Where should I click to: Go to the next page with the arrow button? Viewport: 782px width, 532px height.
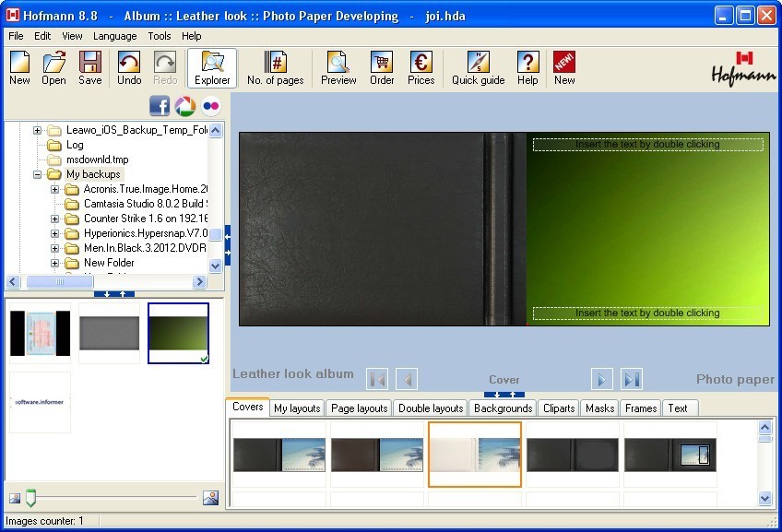pyautogui.click(x=601, y=378)
